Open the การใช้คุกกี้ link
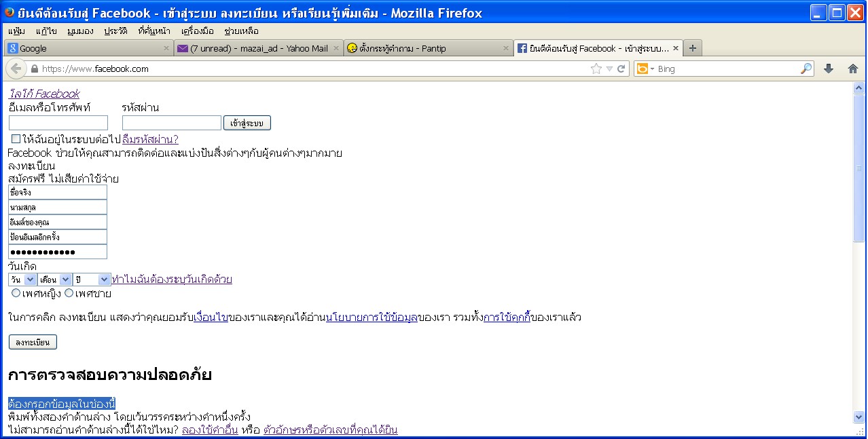868x439 pixels. click(507, 318)
